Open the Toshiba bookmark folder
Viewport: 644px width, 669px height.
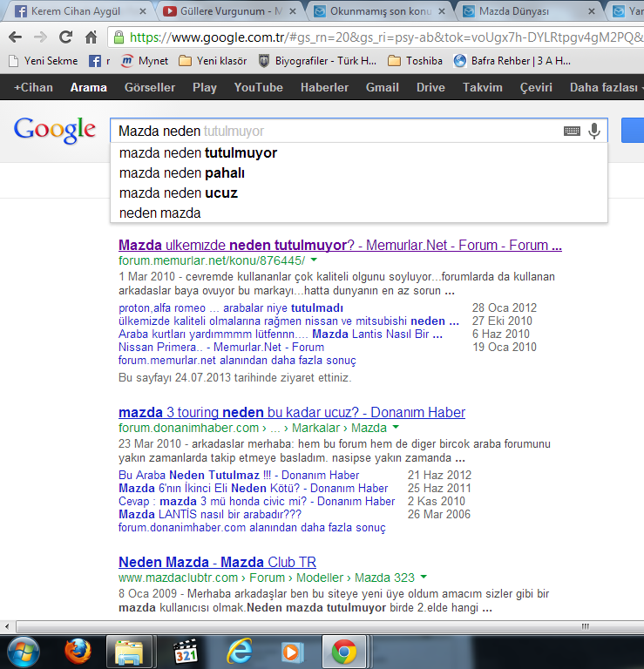tap(415, 61)
